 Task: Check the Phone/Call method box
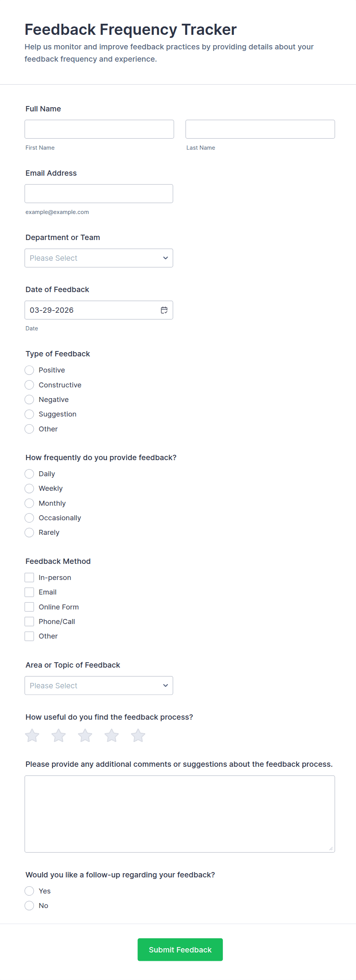[29, 621]
